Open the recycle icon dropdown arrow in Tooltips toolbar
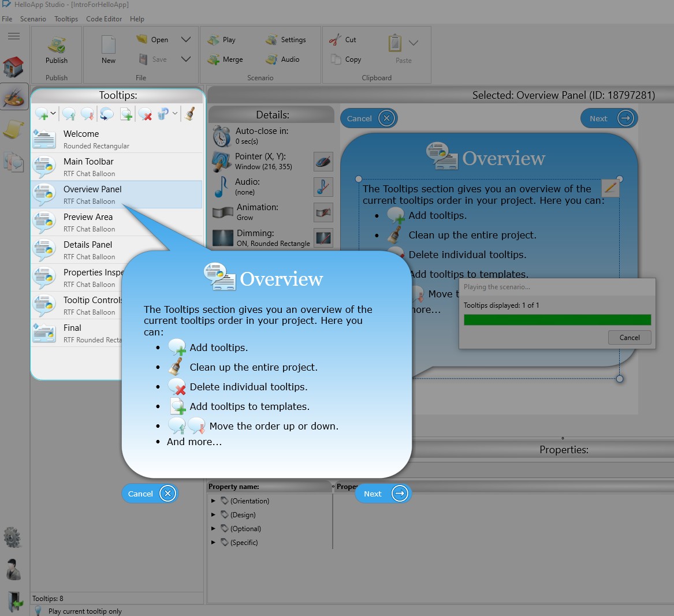 click(x=175, y=113)
